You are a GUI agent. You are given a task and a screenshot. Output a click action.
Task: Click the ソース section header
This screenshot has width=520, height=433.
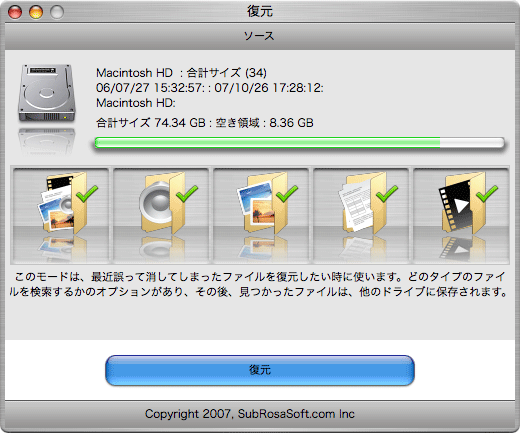[x=260, y=36]
